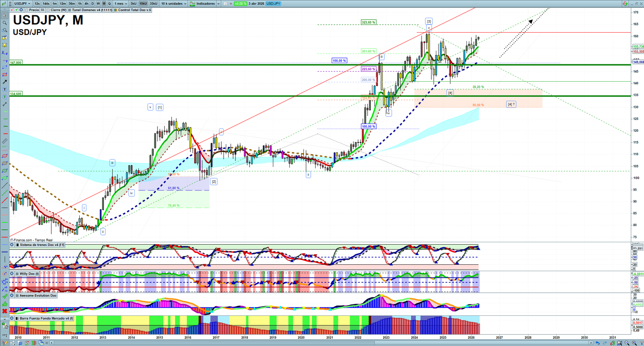This screenshot has width=644, height=346.
Task: Open the top-right sync/refresh icon
Action: pyautogui.click(x=625, y=4)
